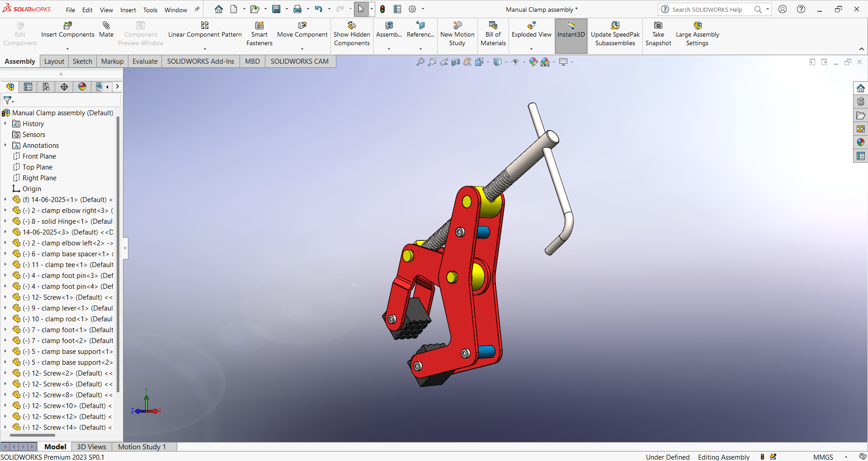Open the File menu
868x461 pixels.
coord(71,10)
